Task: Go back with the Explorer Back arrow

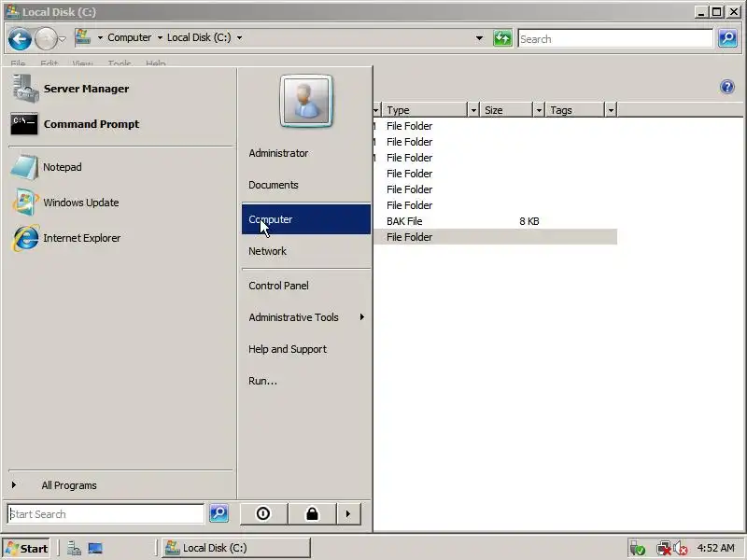Action: [20, 38]
